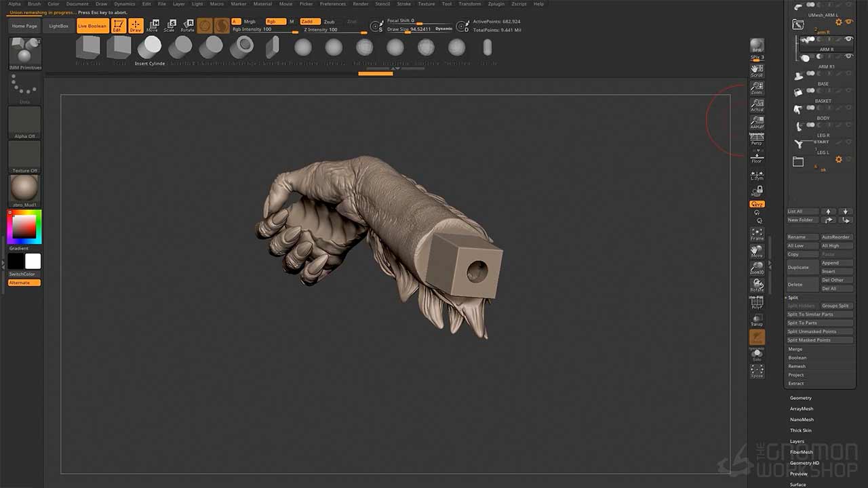Image resolution: width=868 pixels, height=488 pixels.
Task: Select the Insert Cylinder primitive brush
Action: pyautogui.click(x=150, y=48)
